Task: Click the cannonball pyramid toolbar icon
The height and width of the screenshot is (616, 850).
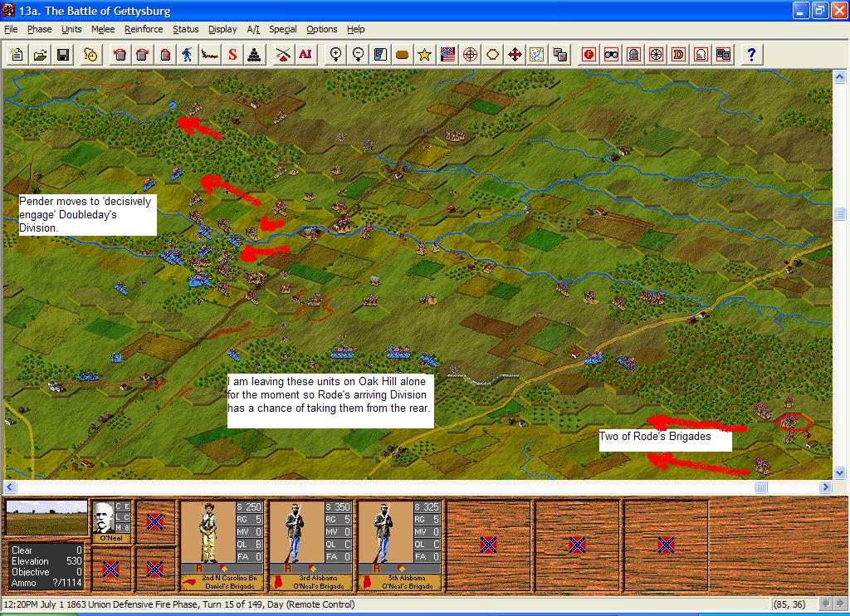Action: [x=254, y=54]
